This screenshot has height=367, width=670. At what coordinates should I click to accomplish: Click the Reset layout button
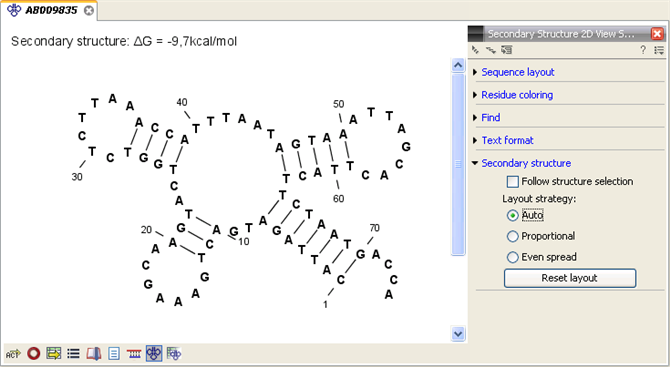click(x=570, y=278)
